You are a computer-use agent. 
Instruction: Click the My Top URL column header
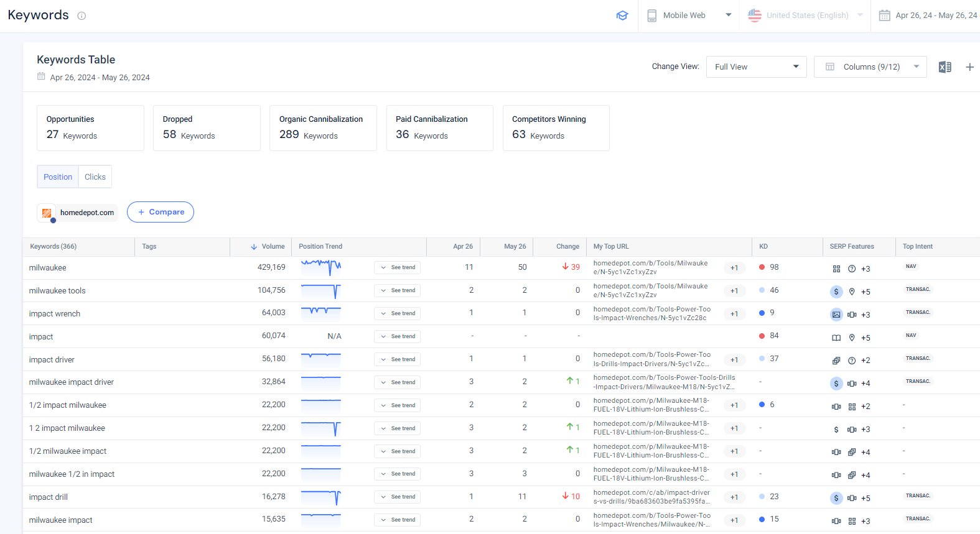pyautogui.click(x=611, y=247)
